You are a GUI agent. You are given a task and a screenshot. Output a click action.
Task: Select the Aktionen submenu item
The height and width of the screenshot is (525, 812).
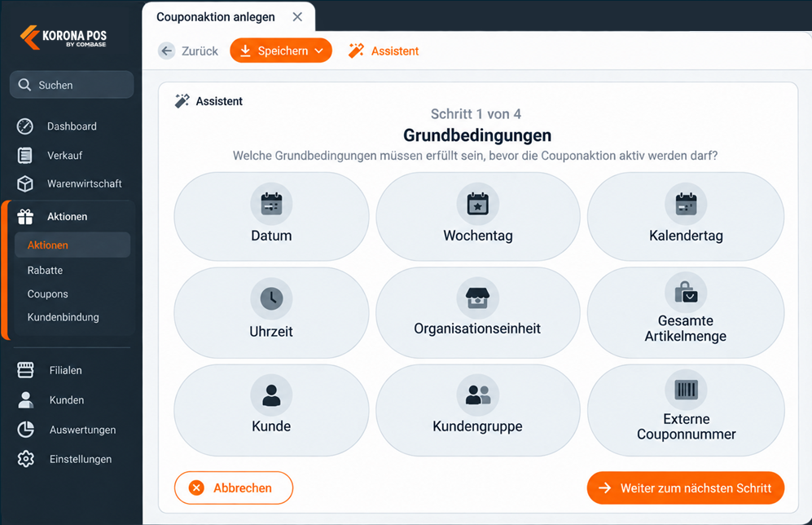[x=72, y=245]
